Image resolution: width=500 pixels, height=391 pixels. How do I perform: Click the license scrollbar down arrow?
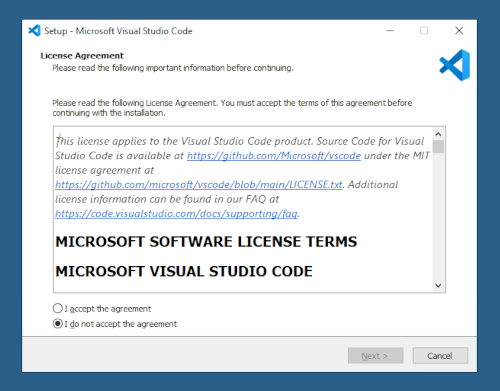coord(438,285)
